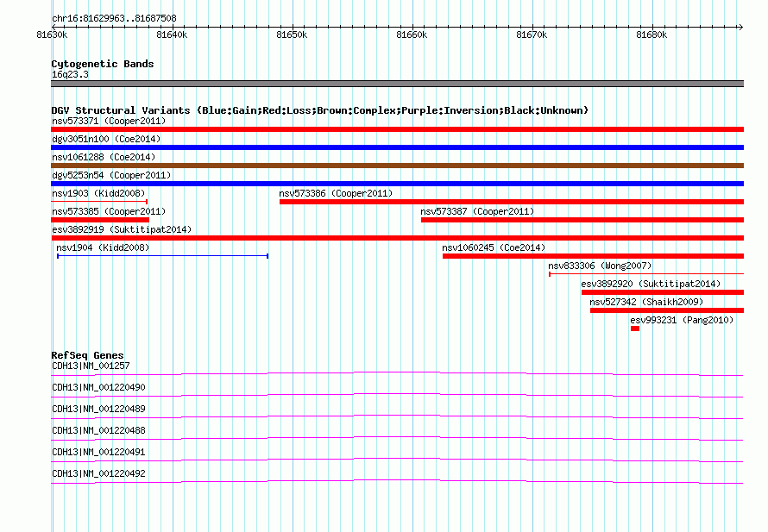Click the 81630k ruler label
Screen dimensions: 768x532
click(52, 34)
